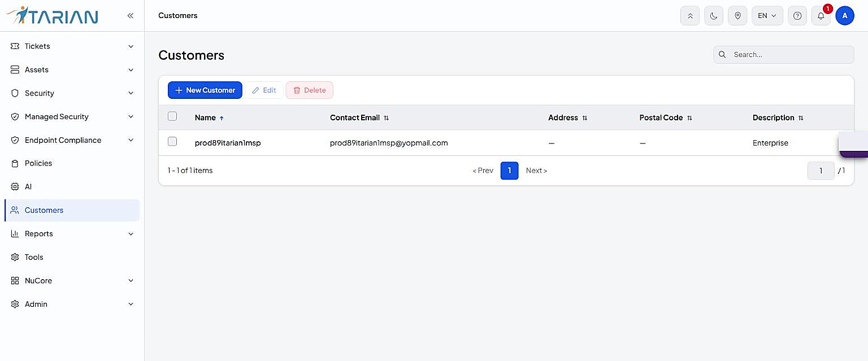Click the Enterprise description cell

pos(770,143)
